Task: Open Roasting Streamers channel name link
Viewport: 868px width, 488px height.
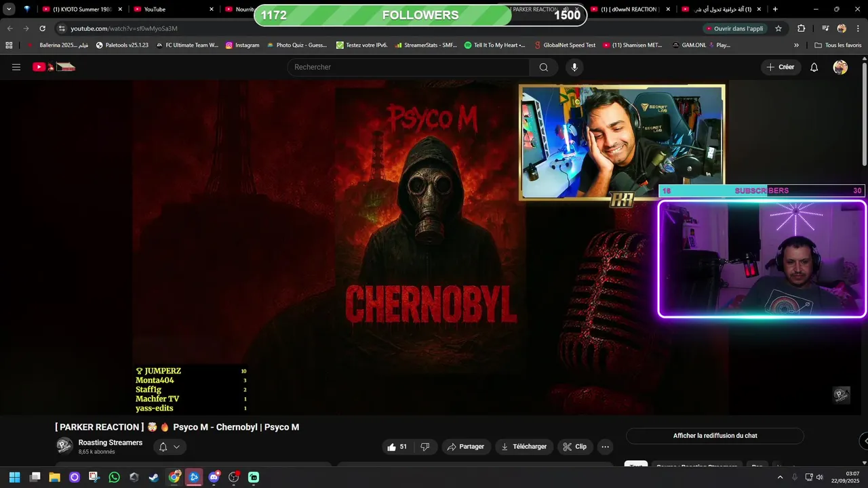Action: 111,443
